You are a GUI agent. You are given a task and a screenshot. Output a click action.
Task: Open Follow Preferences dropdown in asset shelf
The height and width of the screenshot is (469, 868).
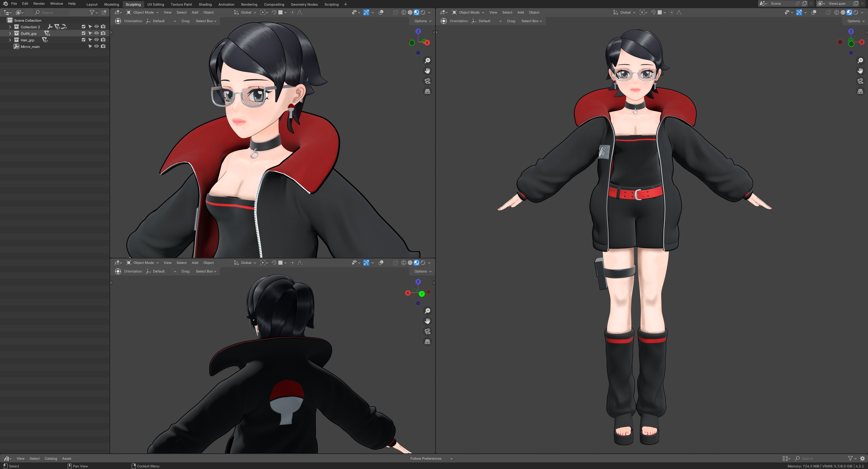click(431, 459)
